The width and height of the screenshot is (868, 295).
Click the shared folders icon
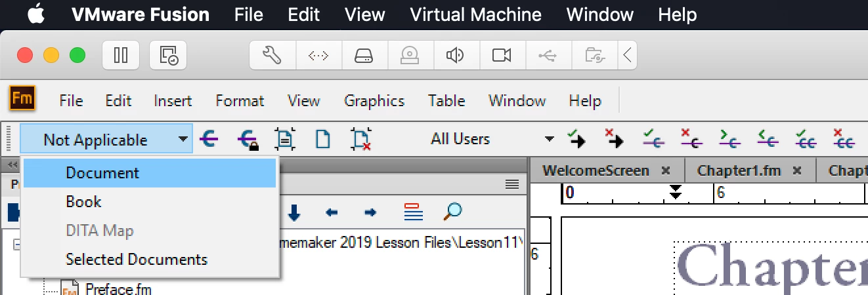point(594,55)
